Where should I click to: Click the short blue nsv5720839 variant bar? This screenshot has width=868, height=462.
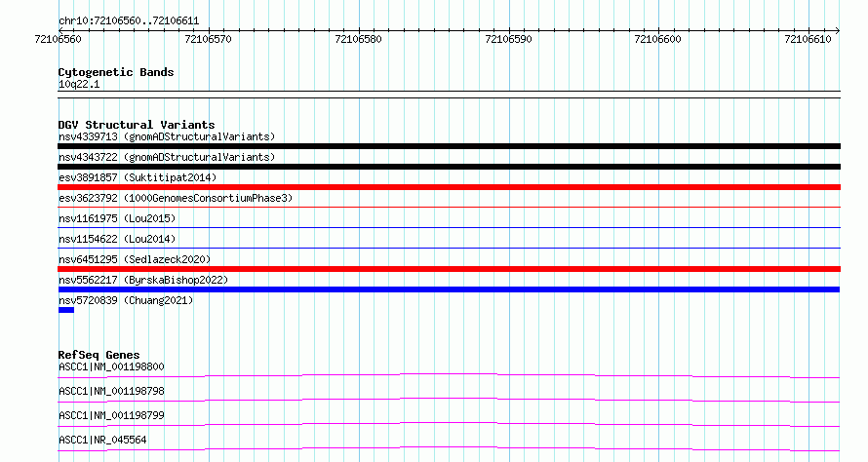(x=66, y=310)
